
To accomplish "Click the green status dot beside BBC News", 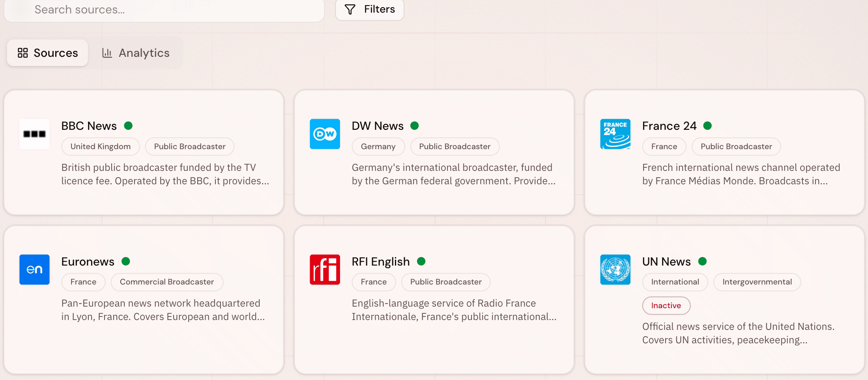I will click(x=128, y=125).
